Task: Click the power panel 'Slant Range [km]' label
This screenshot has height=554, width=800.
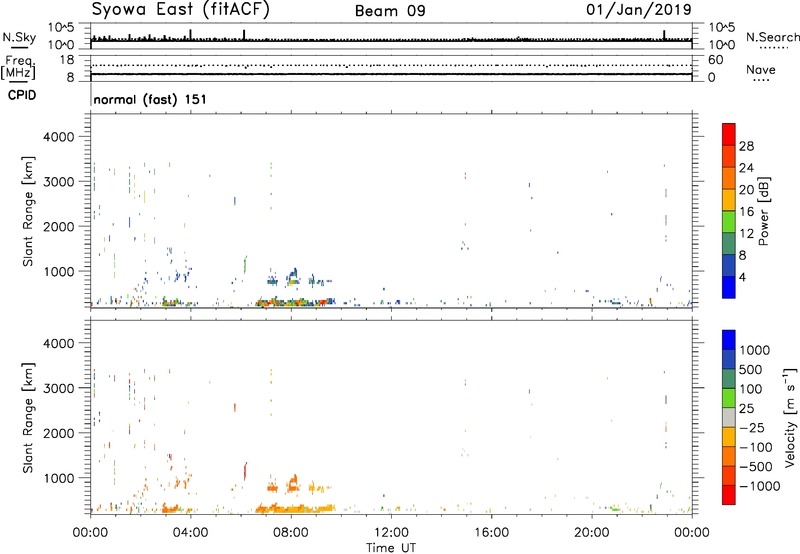Action: (28, 211)
